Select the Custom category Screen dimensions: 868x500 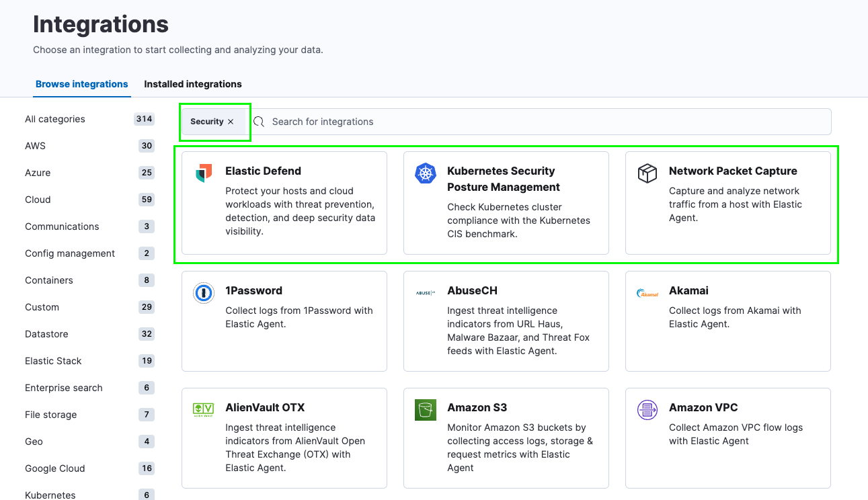(42, 307)
